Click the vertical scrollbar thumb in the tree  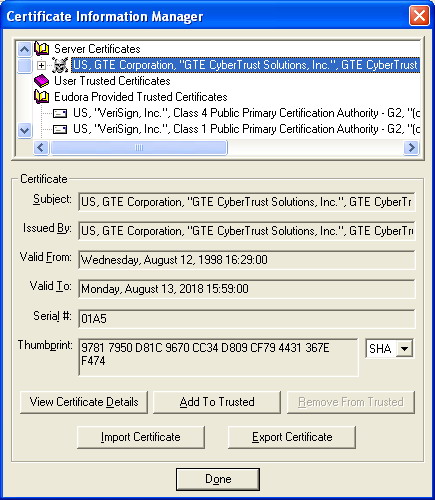(x=24, y=65)
